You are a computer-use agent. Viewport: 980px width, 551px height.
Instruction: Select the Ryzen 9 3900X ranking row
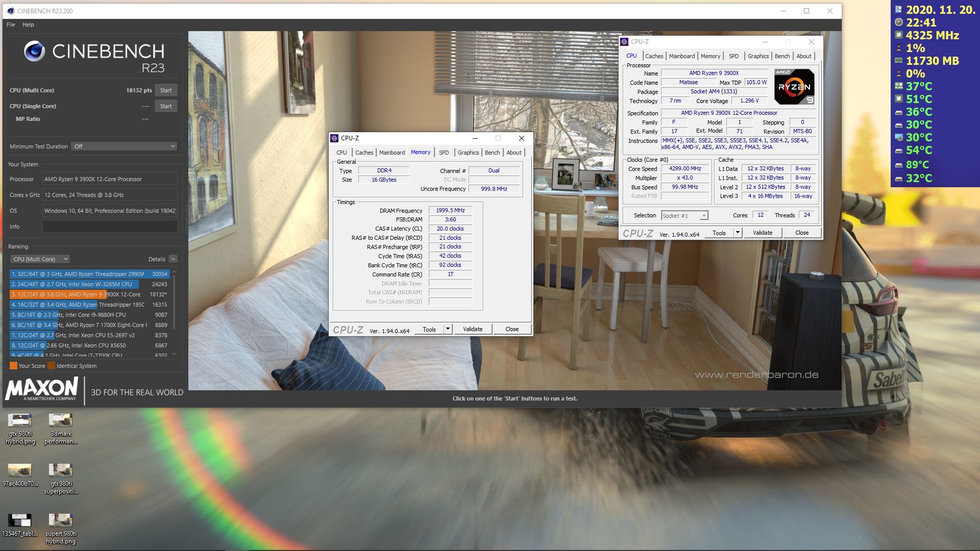coord(89,294)
